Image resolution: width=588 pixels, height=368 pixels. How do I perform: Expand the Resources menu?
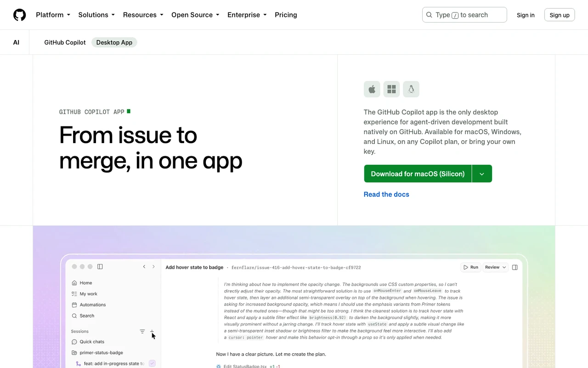[x=143, y=15]
